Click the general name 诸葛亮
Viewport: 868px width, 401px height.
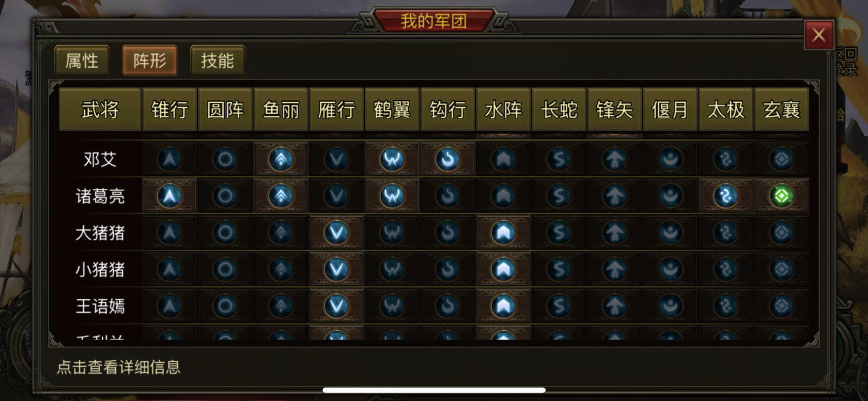100,196
